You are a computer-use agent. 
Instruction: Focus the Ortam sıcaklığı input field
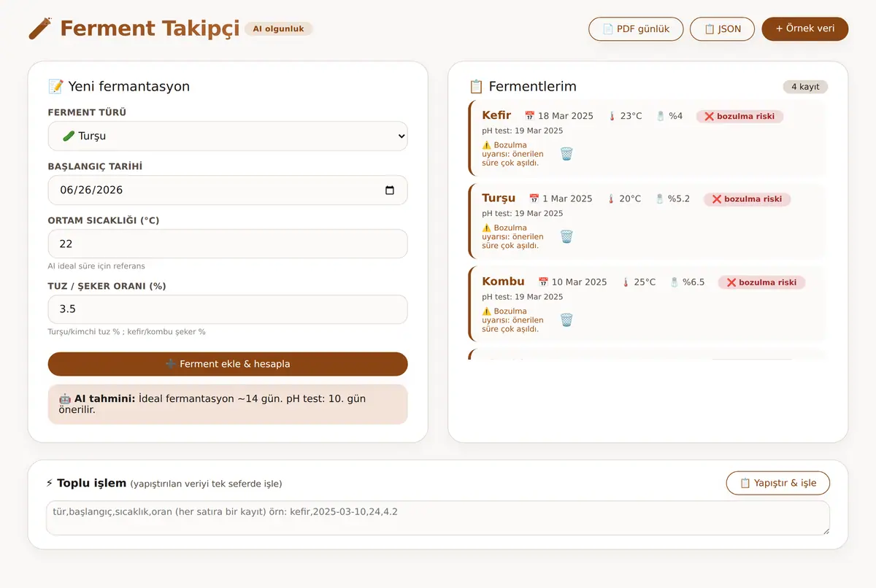point(228,244)
